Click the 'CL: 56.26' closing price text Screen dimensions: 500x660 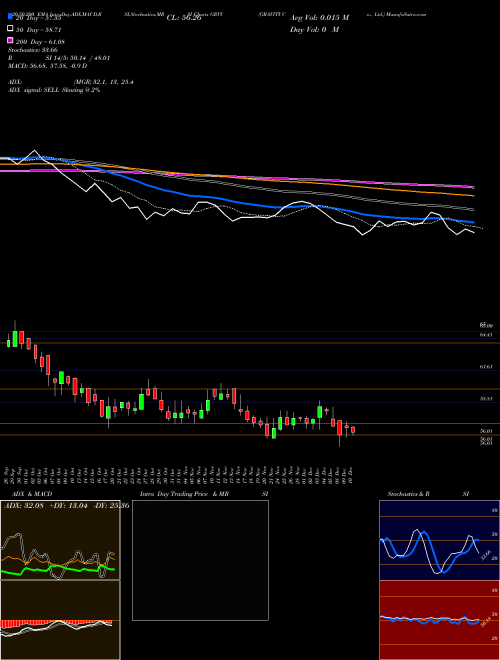[x=184, y=18]
